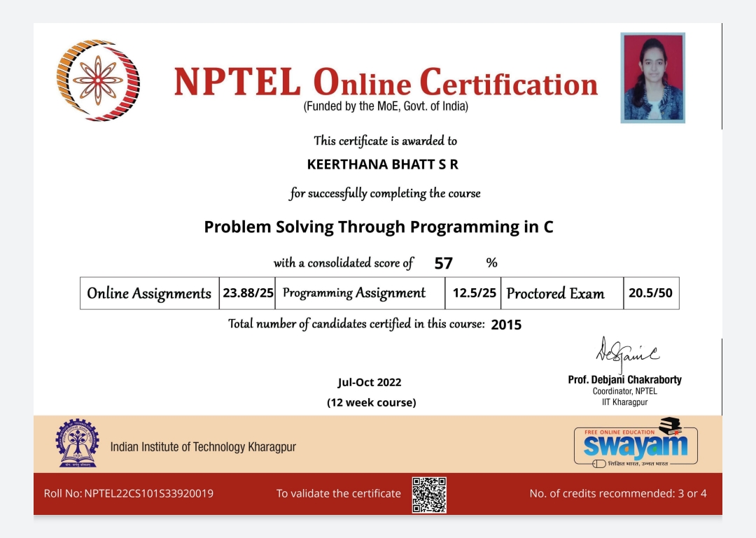Screen dimensions: 756x538
Task: Click the QR code to validate the certificate
Action: tap(429, 495)
